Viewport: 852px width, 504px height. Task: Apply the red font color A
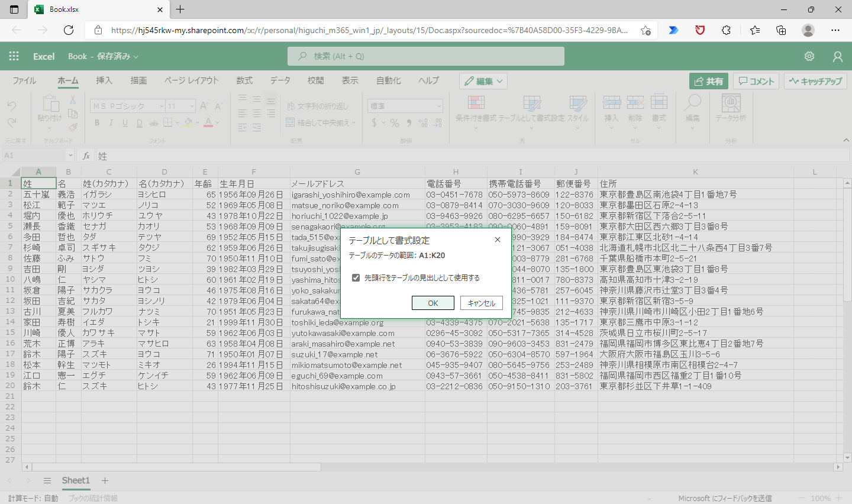[x=208, y=123]
